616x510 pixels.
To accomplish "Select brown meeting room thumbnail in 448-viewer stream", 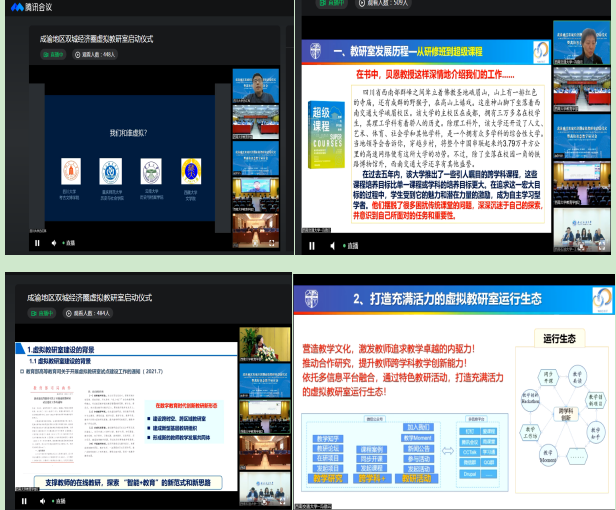I will point(256,231).
